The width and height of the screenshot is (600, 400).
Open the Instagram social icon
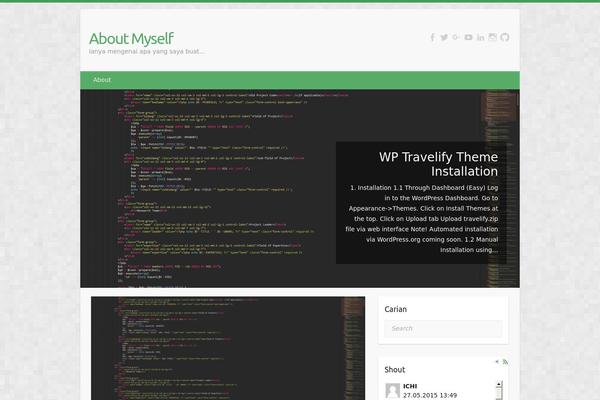coord(492,37)
